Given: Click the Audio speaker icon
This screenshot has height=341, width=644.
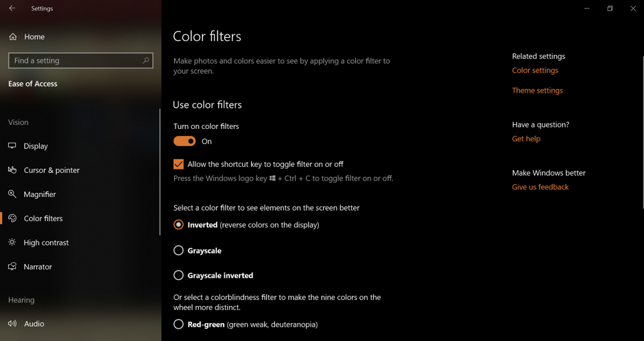Looking at the screenshot, I should pyautogui.click(x=12, y=324).
